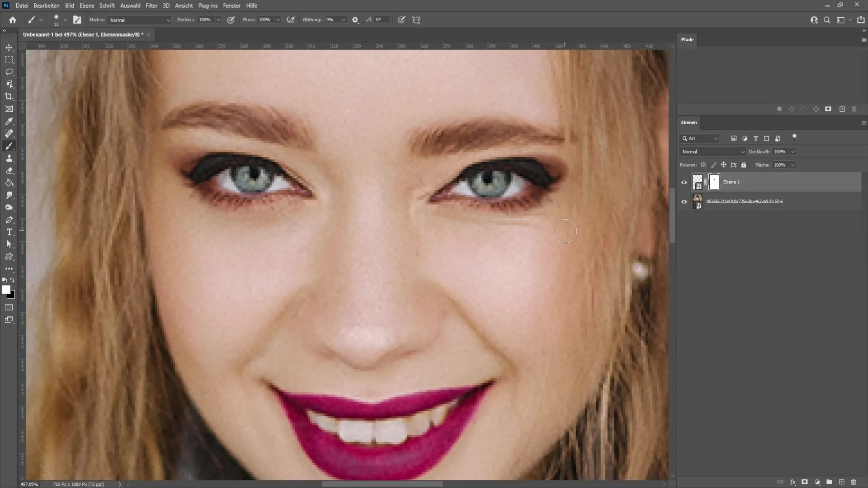The height and width of the screenshot is (488, 868).
Task: Select the Brush tool in toolbar
Action: click(x=9, y=146)
